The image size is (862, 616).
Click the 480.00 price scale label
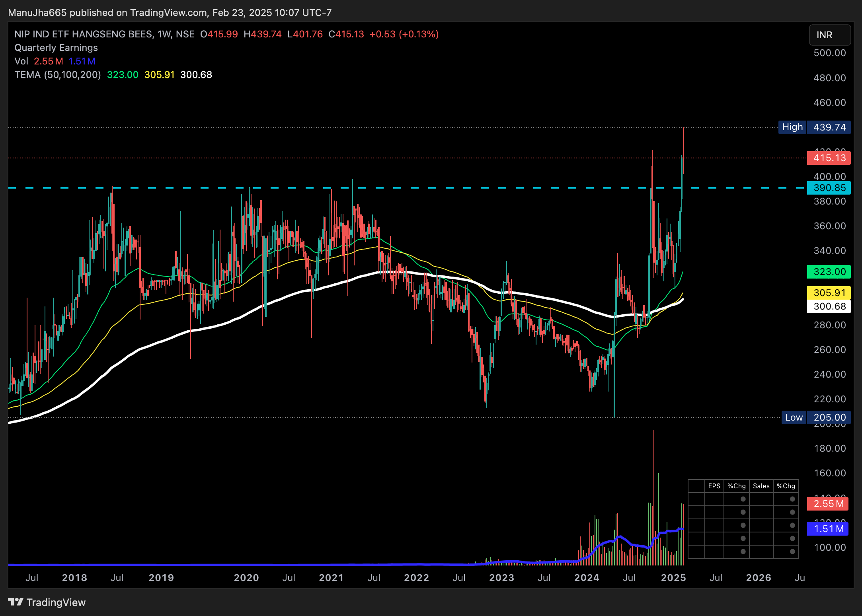830,78
